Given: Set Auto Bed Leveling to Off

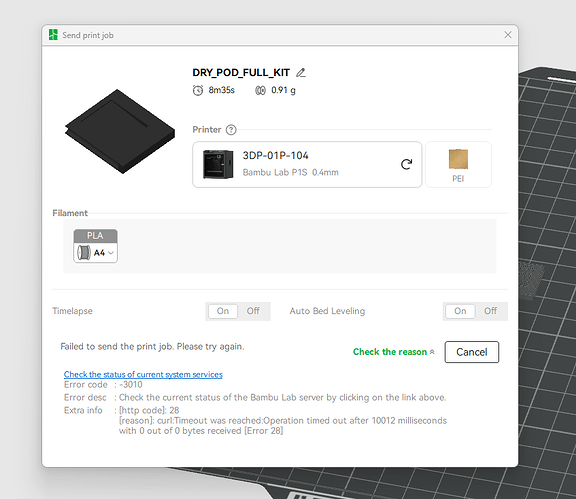Looking at the screenshot, I should (x=490, y=311).
